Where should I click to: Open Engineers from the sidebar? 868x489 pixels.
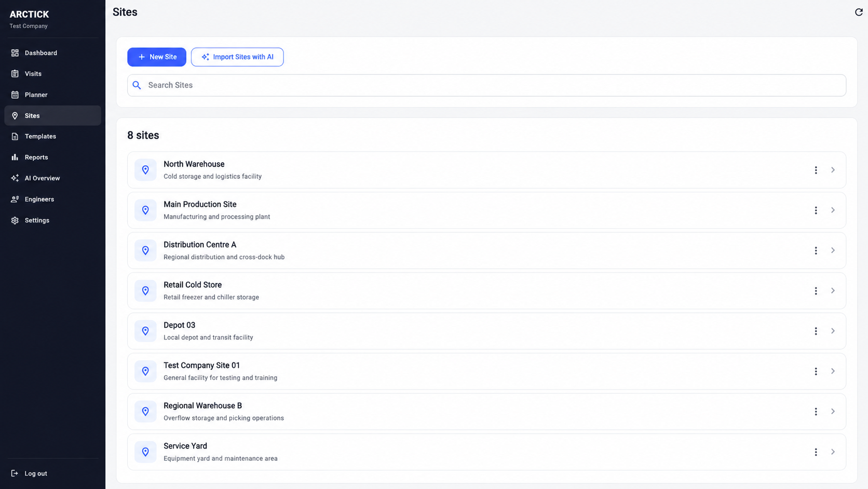52,199
